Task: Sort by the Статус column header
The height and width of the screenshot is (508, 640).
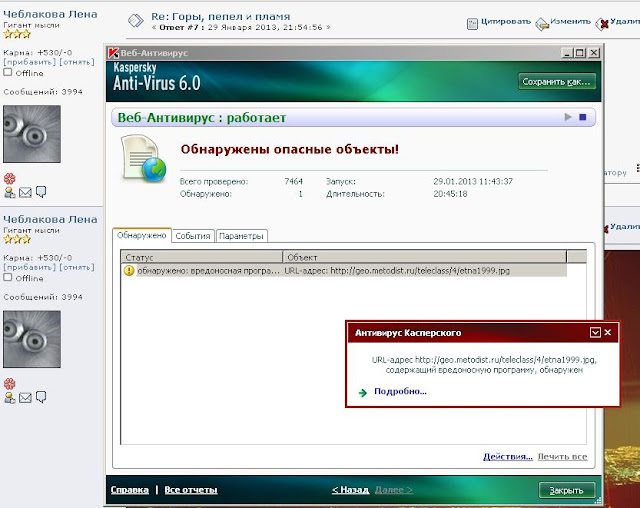Action: pyautogui.click(x=202, y=257)
